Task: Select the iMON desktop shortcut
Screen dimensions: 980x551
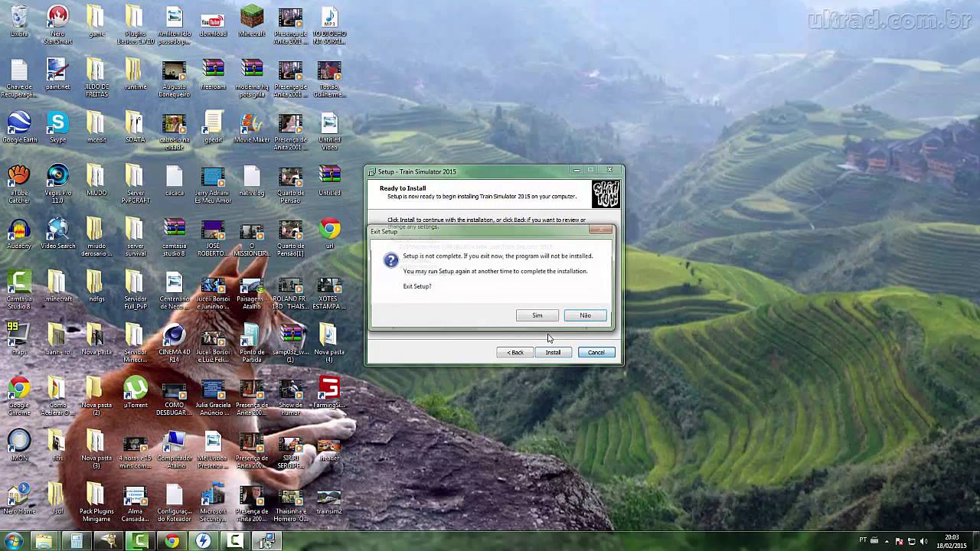Action: 19,445
